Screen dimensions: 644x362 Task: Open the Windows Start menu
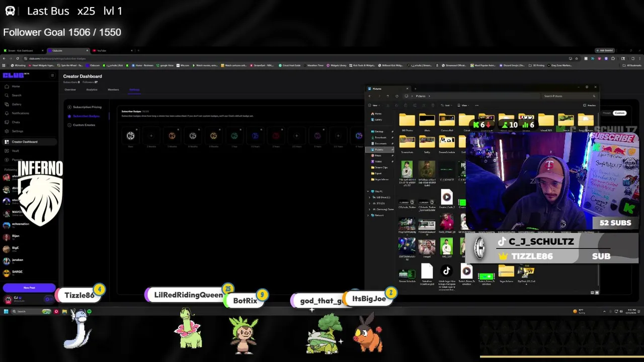pyautogui.click(x=6, y=312)
